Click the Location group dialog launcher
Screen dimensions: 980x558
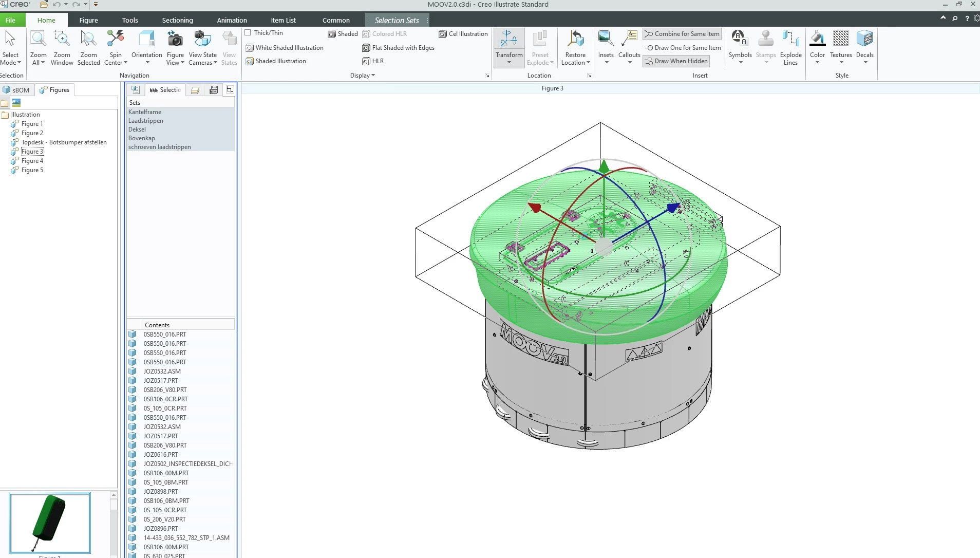[x=590, y=76]
